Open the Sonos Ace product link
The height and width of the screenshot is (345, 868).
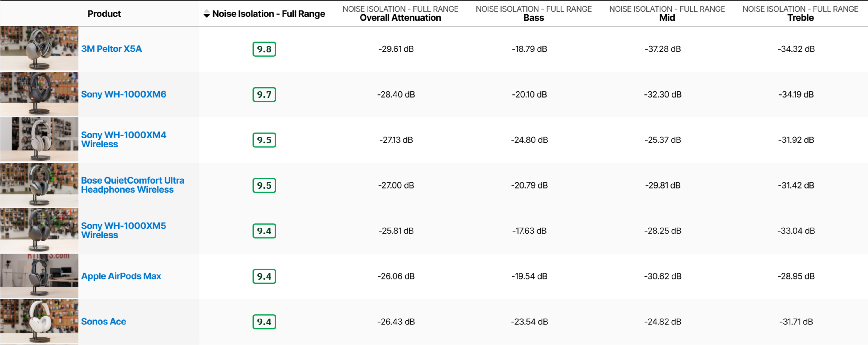tap(104, 322)
